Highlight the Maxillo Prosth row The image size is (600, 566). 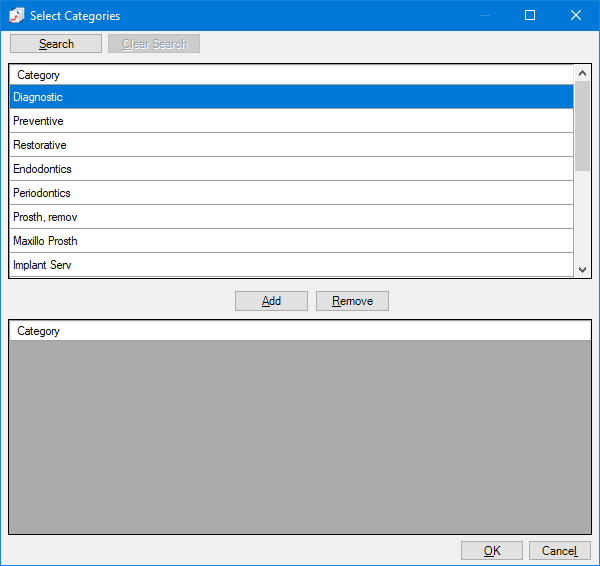point(290,241)
